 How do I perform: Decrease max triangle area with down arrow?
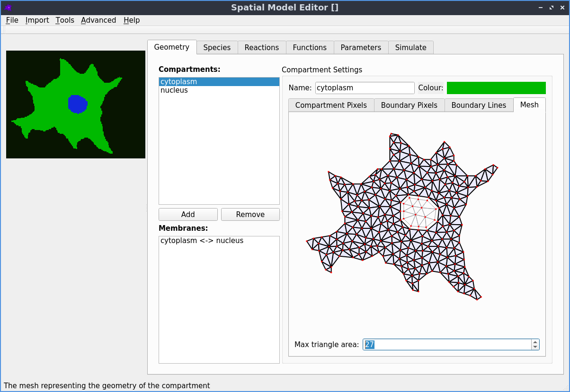click(x=535, y=347)
